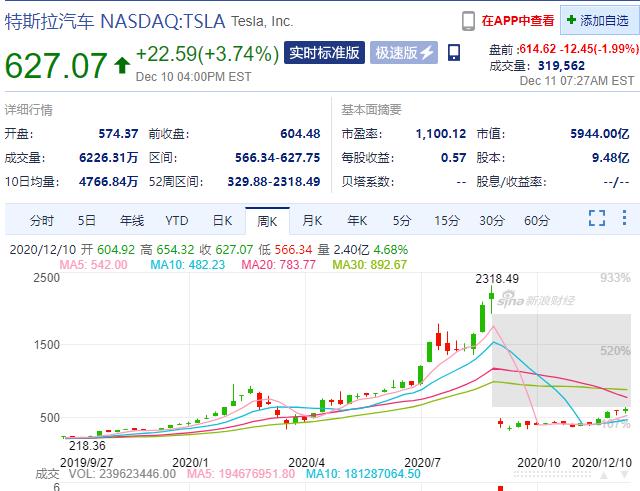Screen dimensions: 640x491
Task: Click the 每股收益 value 0.57
Action: click(453, 158)
